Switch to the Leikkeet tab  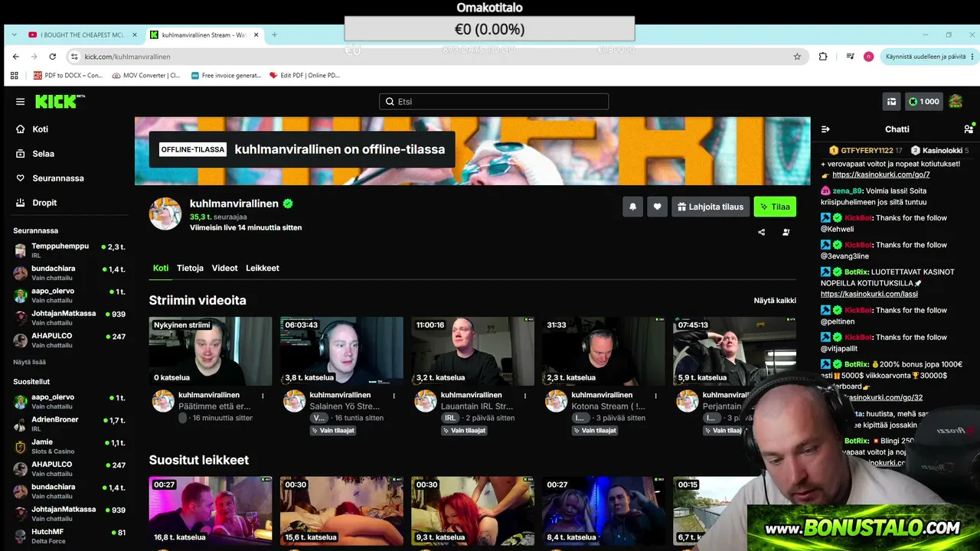coord(263,269)
